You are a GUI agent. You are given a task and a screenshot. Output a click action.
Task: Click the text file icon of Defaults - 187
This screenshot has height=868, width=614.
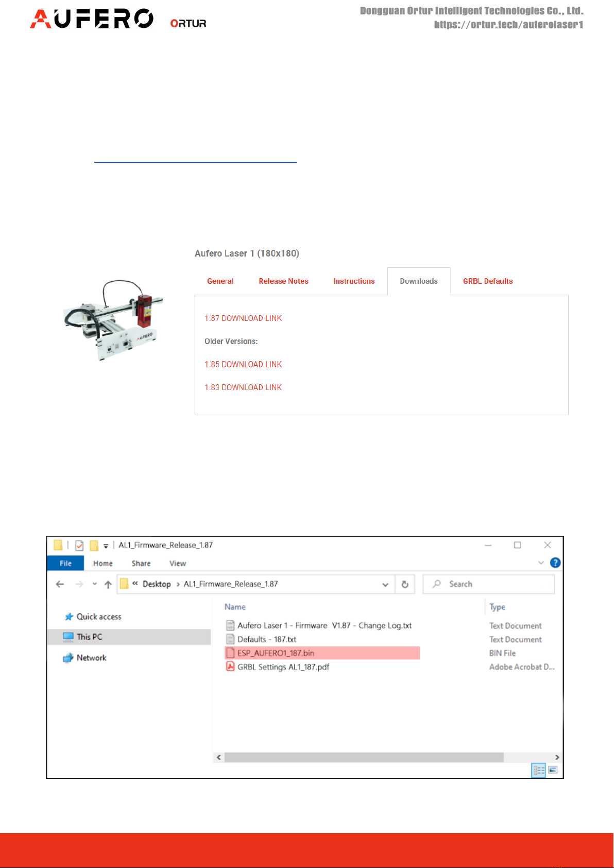(230, 639)
